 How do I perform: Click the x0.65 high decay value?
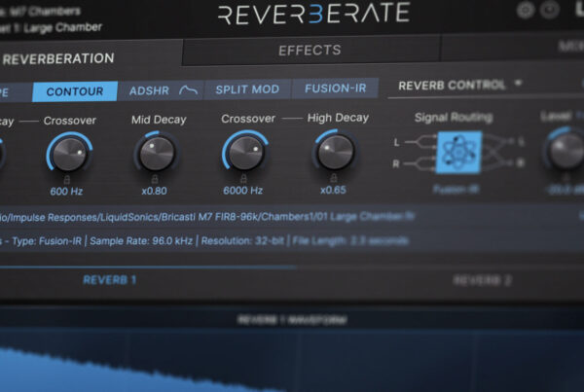(x=333, y=190)
